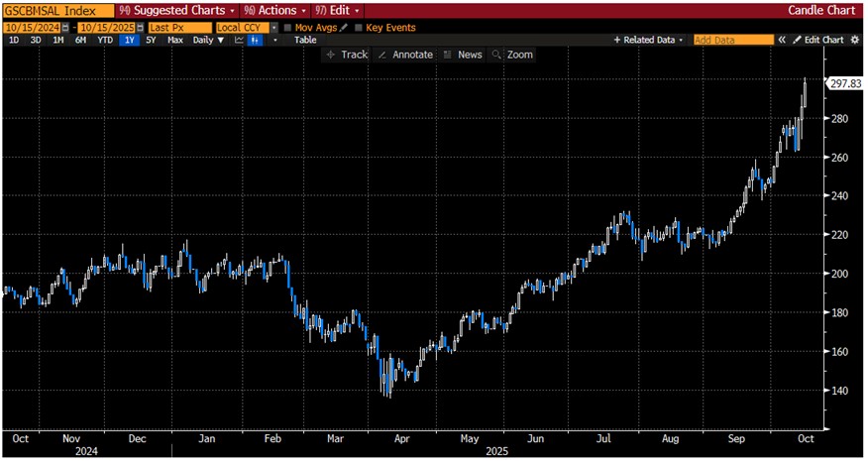
Task: Activate the Track crosshair tool
Action: [x=346, y=55]
